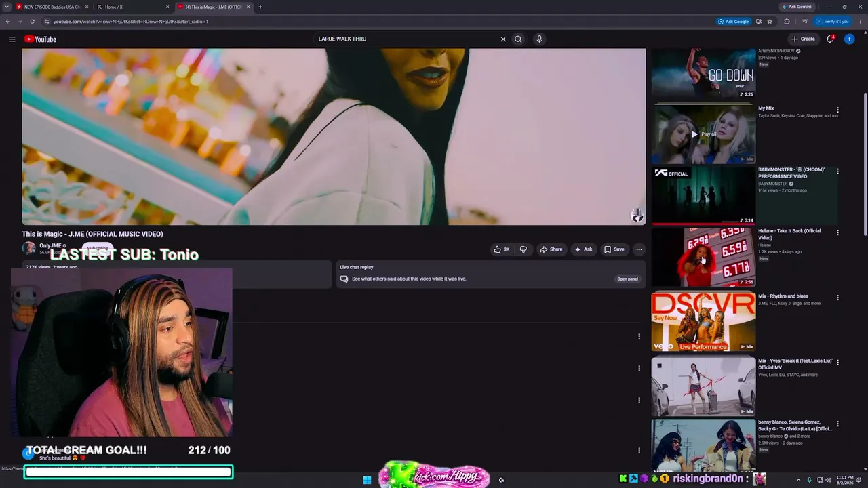Open OnlyJME channel avatar
The width and height of the screenshot is (868, 488).
click(28, 248)
